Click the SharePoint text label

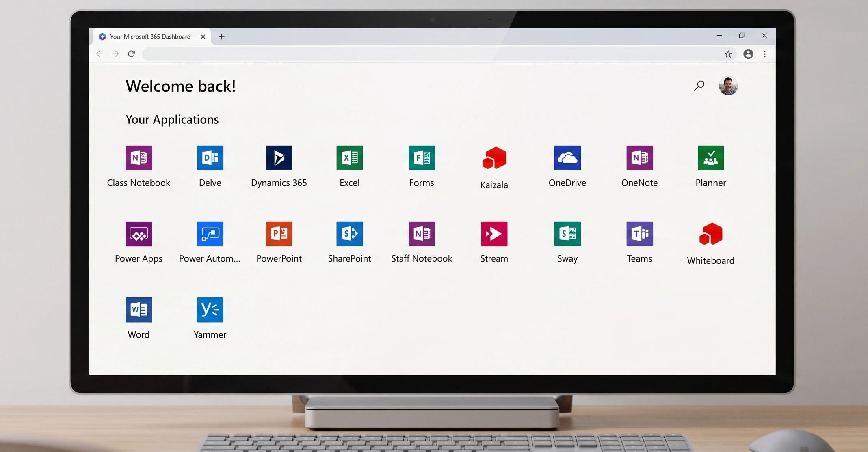350,258
